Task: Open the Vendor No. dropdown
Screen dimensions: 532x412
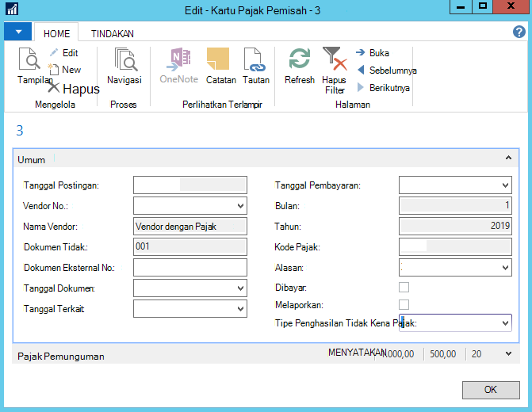Action: (240, 206)
